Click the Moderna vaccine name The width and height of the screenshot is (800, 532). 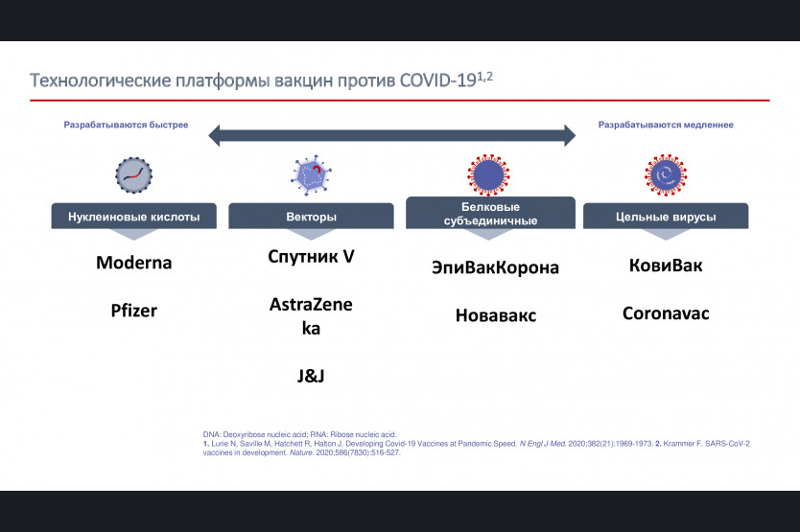[x=133, y=263]
